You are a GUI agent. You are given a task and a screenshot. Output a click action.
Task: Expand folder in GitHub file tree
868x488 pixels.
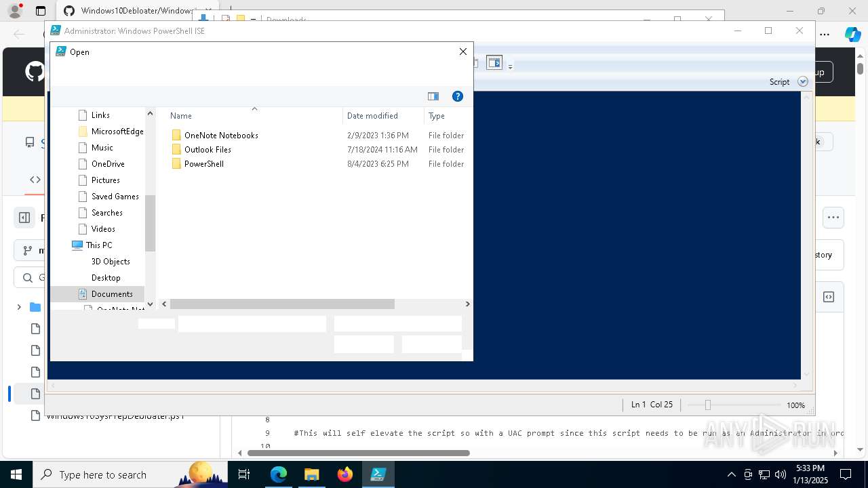19,307
